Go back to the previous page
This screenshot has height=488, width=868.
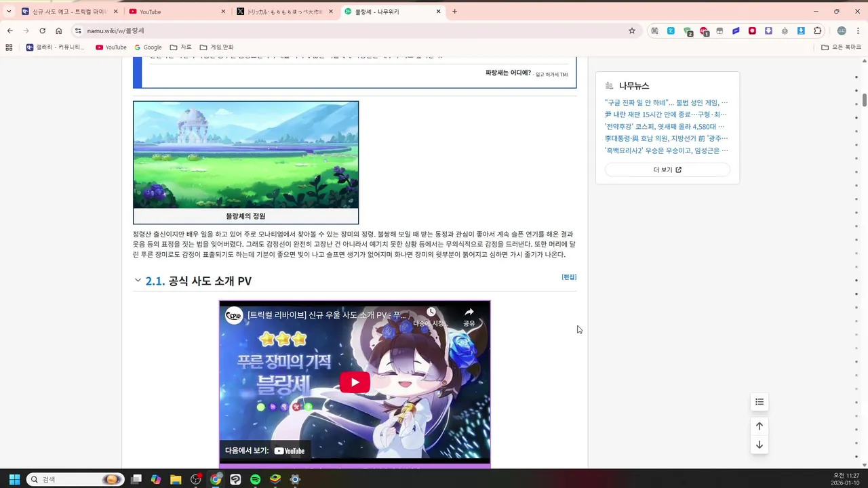coord(9,30)
